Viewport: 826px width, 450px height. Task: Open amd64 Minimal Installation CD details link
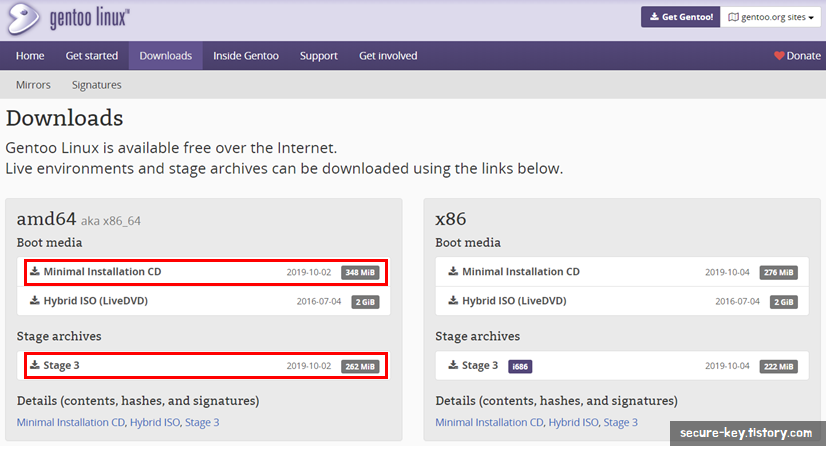pyautogui.click(x=71, y=423)
